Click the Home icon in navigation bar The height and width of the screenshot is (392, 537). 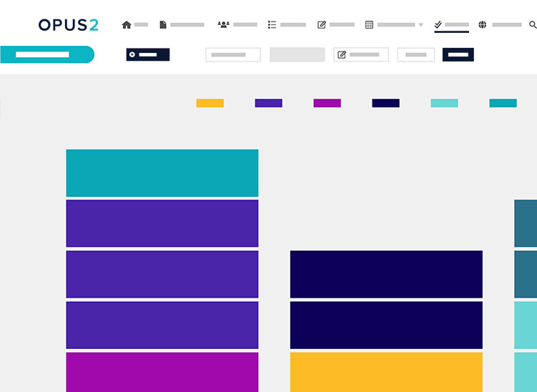pos(127,25)
